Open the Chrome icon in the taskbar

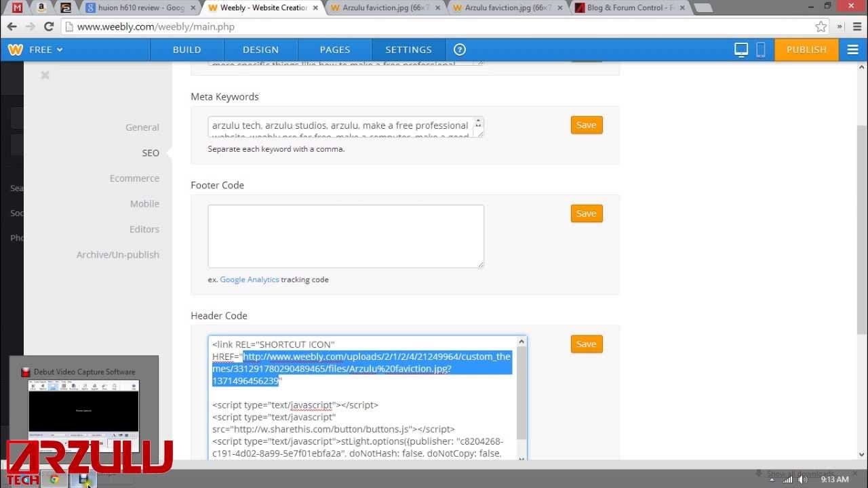tap(56, 479)
